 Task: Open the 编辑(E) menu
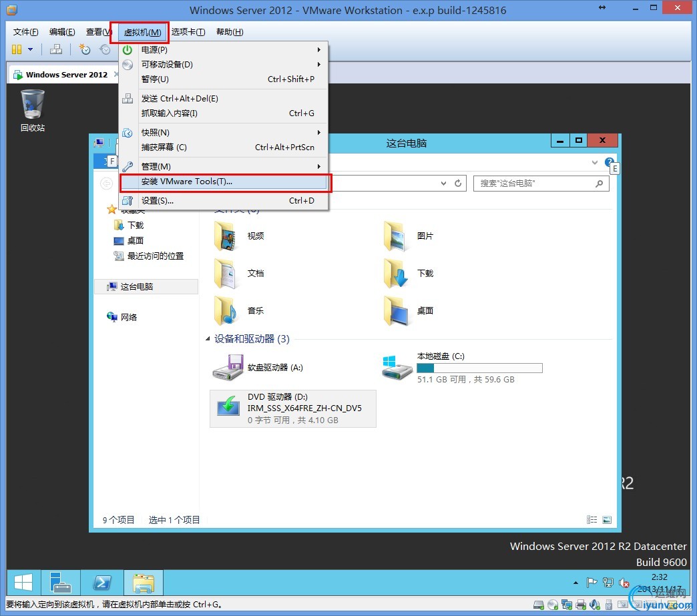62,32
